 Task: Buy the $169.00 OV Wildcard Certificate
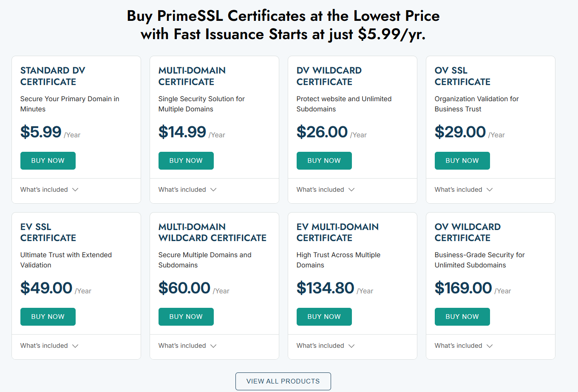coord(462,317)
